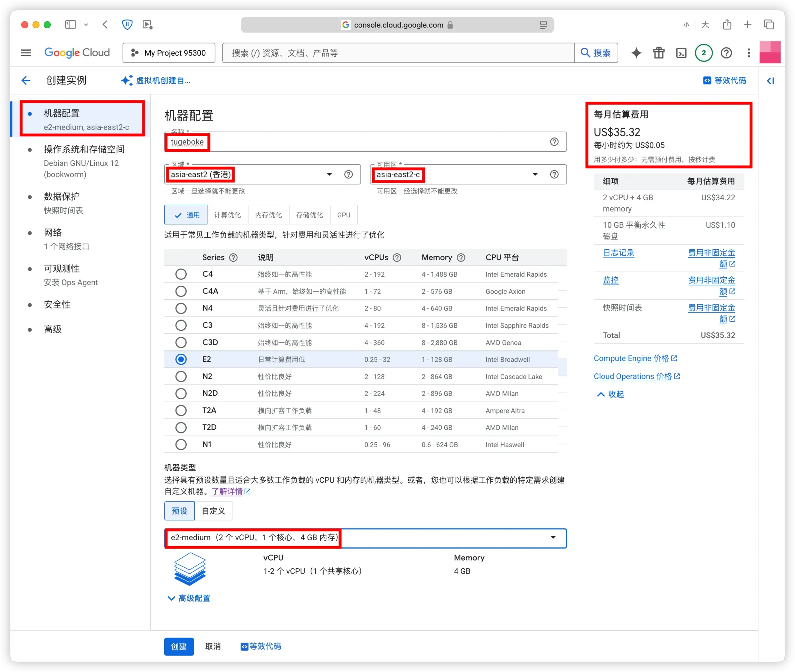Open the e2-medium machine type dropdown
The width and height of the screenshot is (795, 672).
pyautogui.click(x=365, y=538)
